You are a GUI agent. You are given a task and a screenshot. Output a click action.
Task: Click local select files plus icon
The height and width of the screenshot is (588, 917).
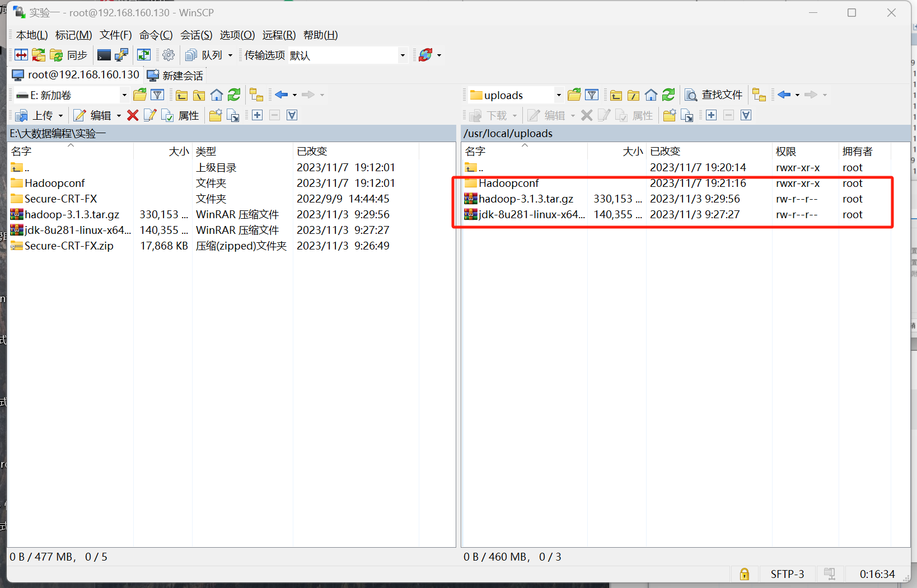[x=258, y=115]
